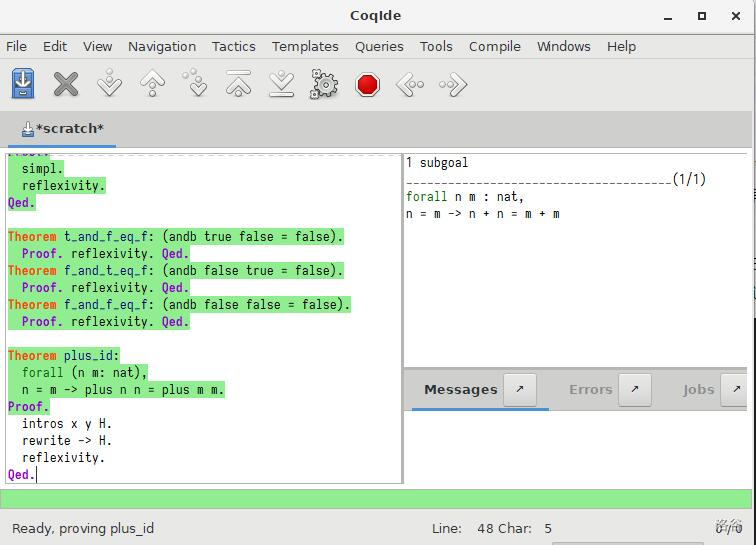Click the Go to cursor toolbar icon

(196, 85)
